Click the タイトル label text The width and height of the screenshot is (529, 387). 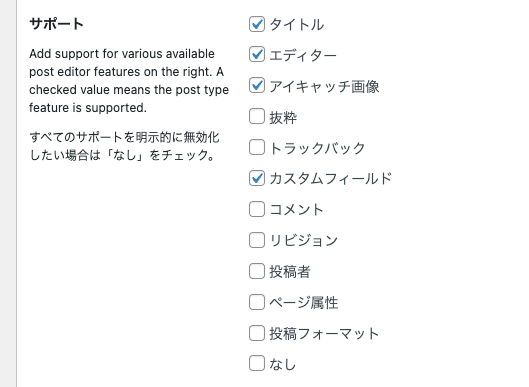tap(297, 25)
